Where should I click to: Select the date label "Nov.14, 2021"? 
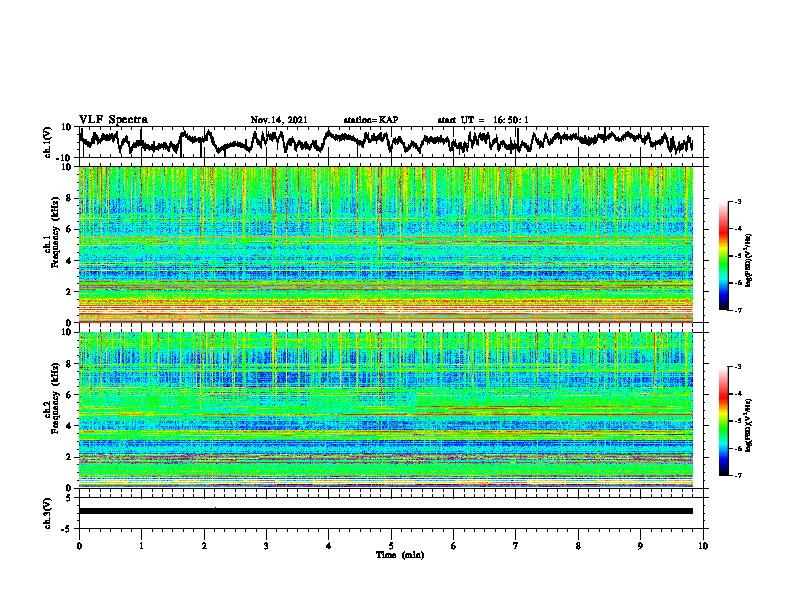click(279, 120)
